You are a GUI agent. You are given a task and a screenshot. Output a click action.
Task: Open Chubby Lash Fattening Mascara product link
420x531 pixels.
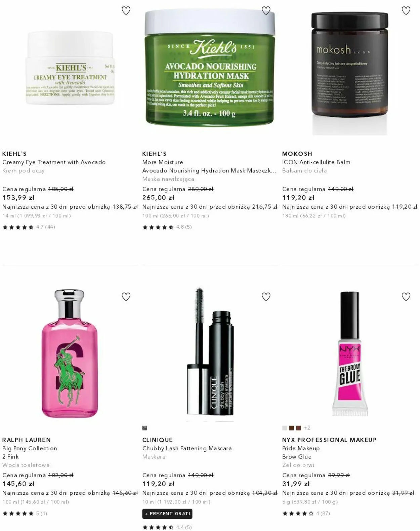pyautogui.click(x=187, y=448)
